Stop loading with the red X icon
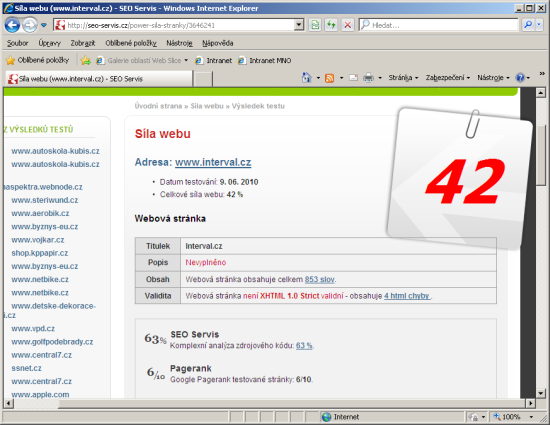This screenshot has height=425, width=550. click(347, 25)
